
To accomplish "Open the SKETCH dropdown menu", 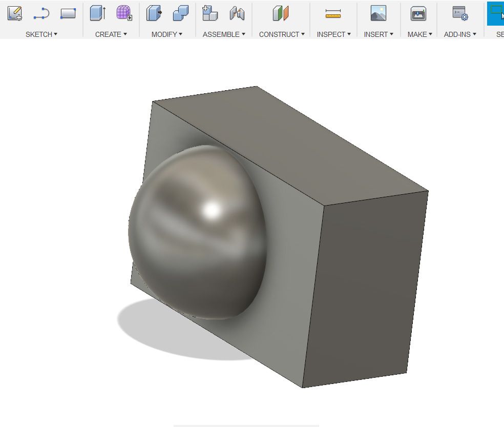I will click(x=41, y=34).
